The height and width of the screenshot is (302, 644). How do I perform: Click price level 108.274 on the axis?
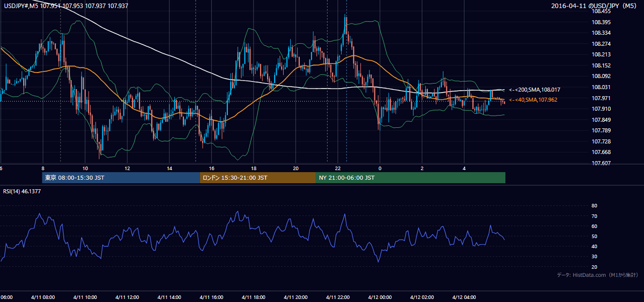pos(601,44)
